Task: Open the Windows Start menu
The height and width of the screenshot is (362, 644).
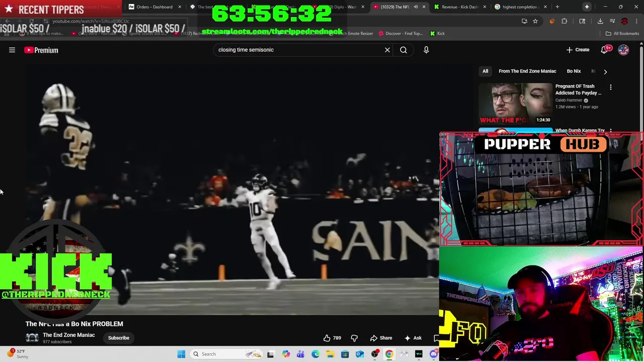Action: pos(181,354)
